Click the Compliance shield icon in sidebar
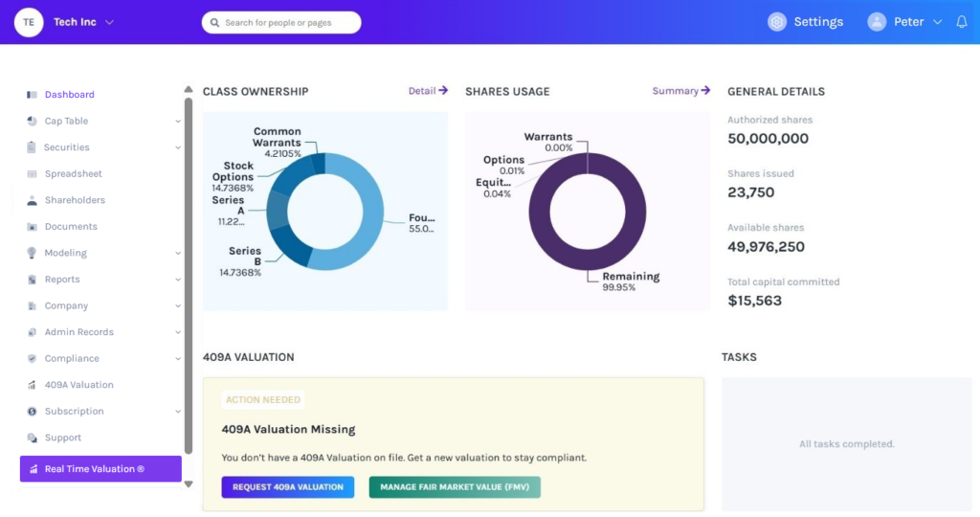980x517 pixels. pos(33,358)
